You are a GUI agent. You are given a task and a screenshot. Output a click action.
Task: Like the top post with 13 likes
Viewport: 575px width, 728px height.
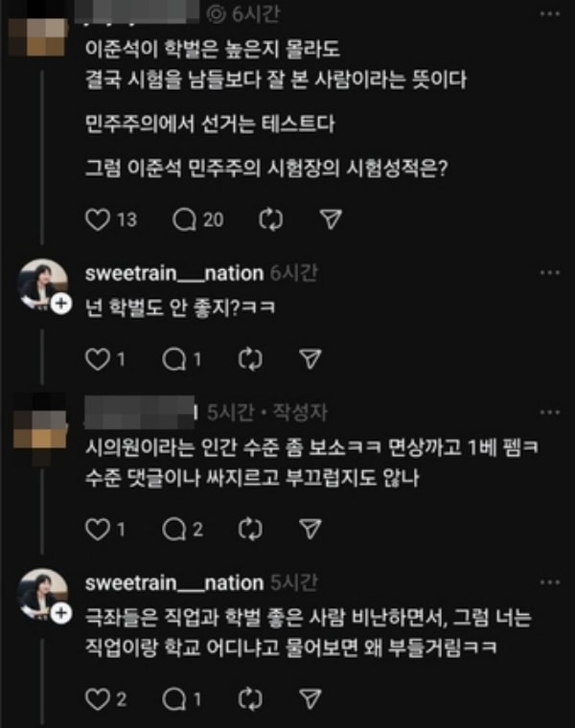tap(98, 219)
